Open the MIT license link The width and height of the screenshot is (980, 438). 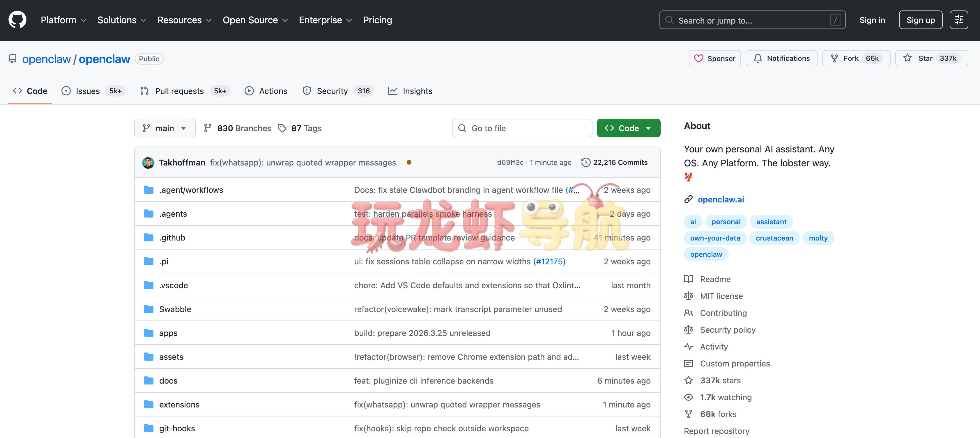(714, 296)
